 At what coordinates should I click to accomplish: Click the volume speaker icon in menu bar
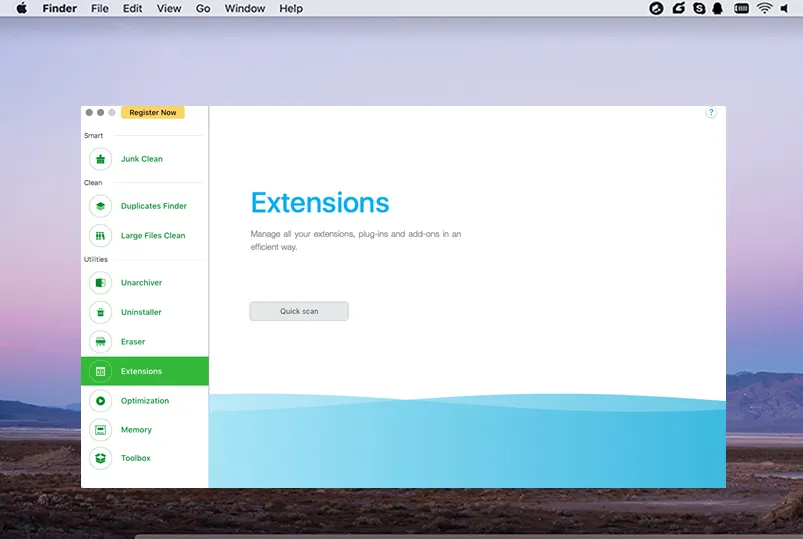[x=788, y=9]
